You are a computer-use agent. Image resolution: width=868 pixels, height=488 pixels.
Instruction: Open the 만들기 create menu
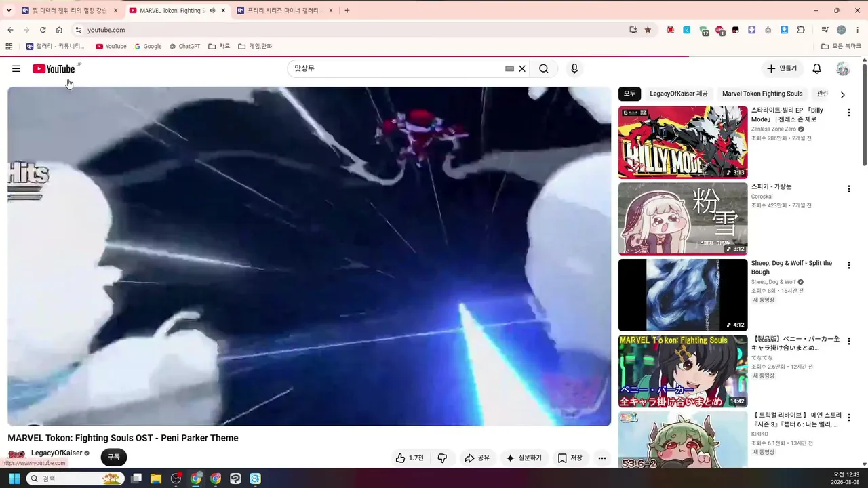click(x=783, y=68)
